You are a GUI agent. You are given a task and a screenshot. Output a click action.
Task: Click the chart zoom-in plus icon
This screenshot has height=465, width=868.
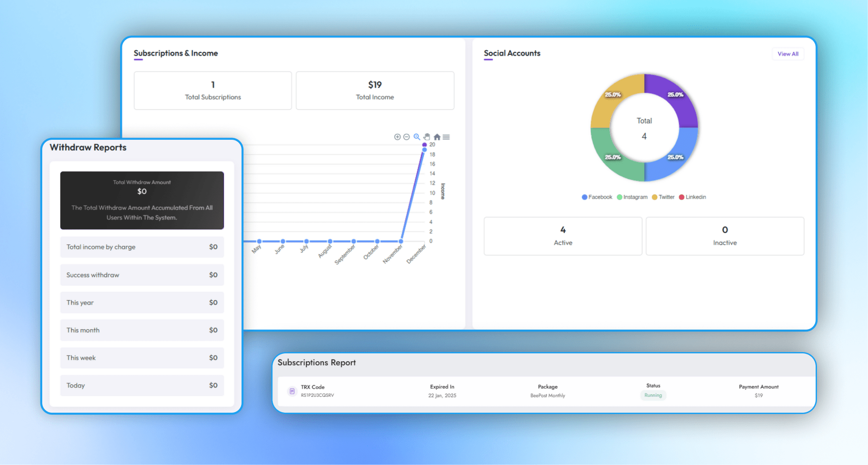tap(397, 137)
